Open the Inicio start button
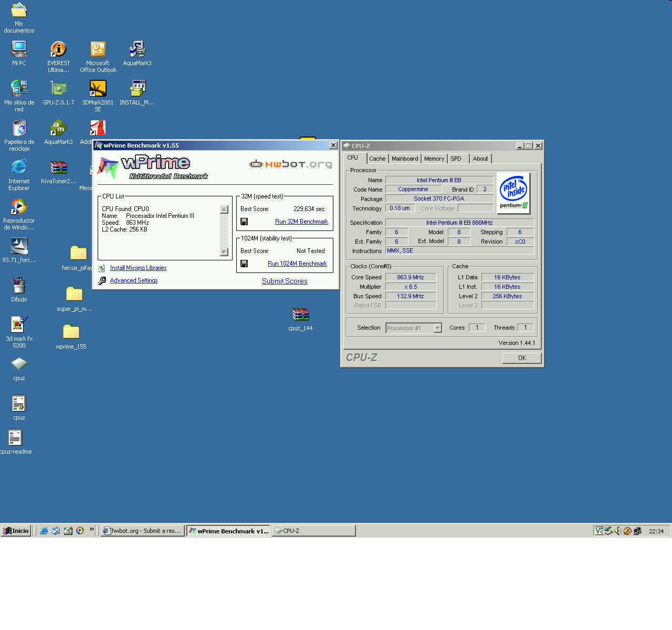This screenshot has width=672, height=630. pyautogui.click(x=16, y=531)
